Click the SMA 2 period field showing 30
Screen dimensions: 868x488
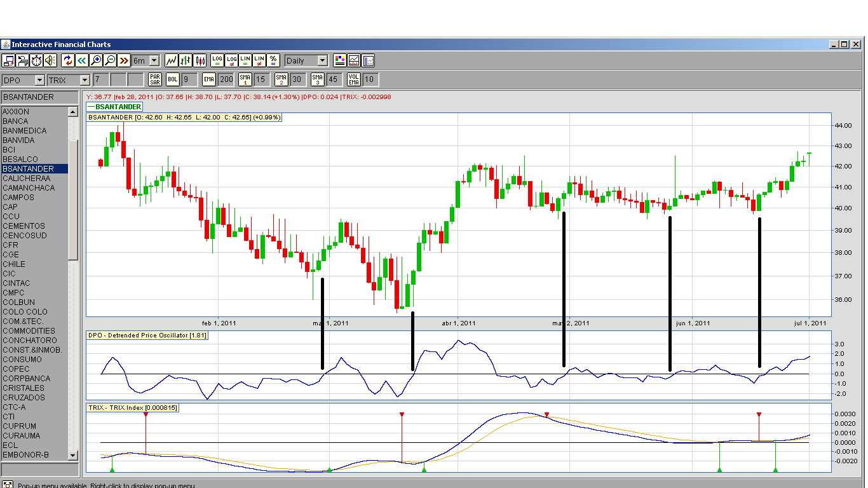[298, 79]
